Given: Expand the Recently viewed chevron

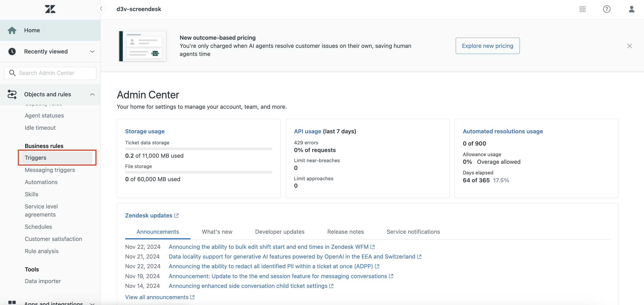Looking at the screenshot, I should (x=92, y=51).
